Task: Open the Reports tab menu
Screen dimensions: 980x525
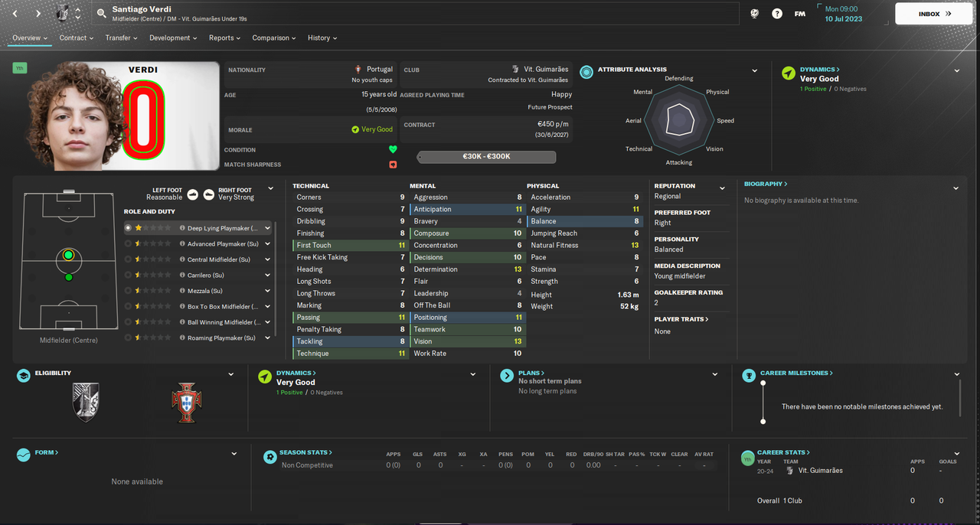Action: (225, 37)
